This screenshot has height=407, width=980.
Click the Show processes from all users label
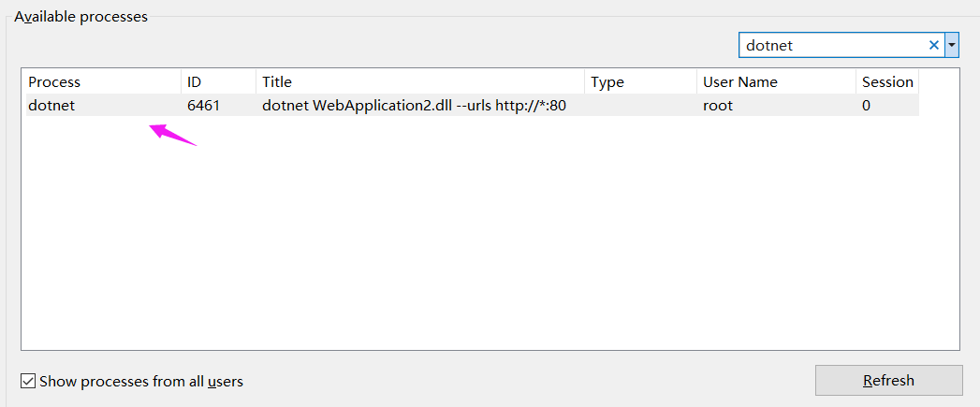click(141, 381)
